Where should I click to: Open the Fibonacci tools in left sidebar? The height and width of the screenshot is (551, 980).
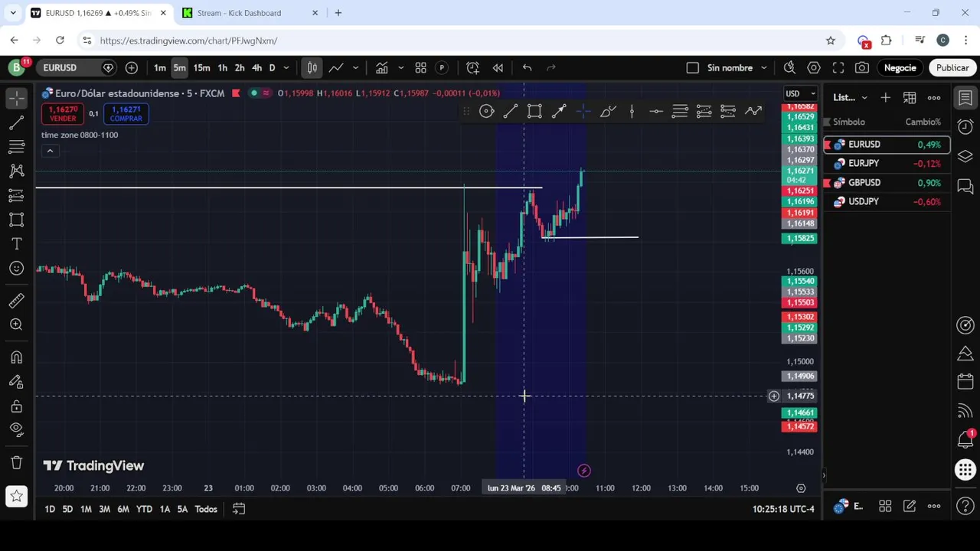16,146
